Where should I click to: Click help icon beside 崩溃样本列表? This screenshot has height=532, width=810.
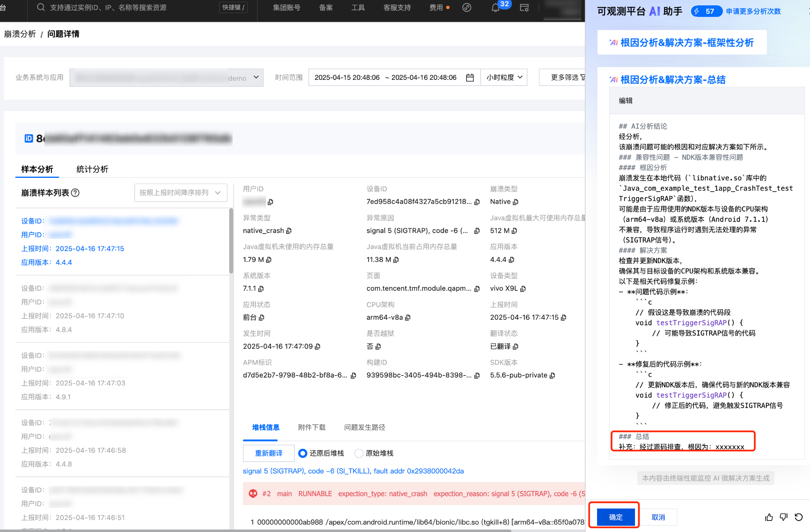point(75,193)
